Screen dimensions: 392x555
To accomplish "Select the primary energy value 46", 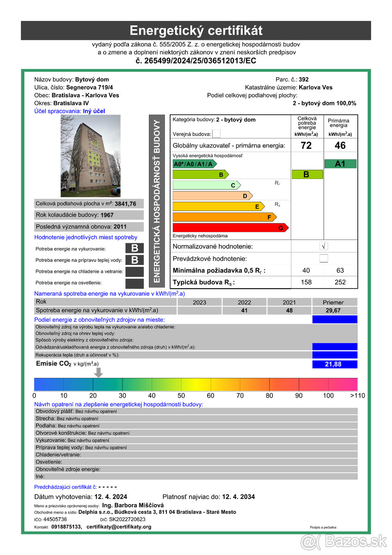I will 340,146.
